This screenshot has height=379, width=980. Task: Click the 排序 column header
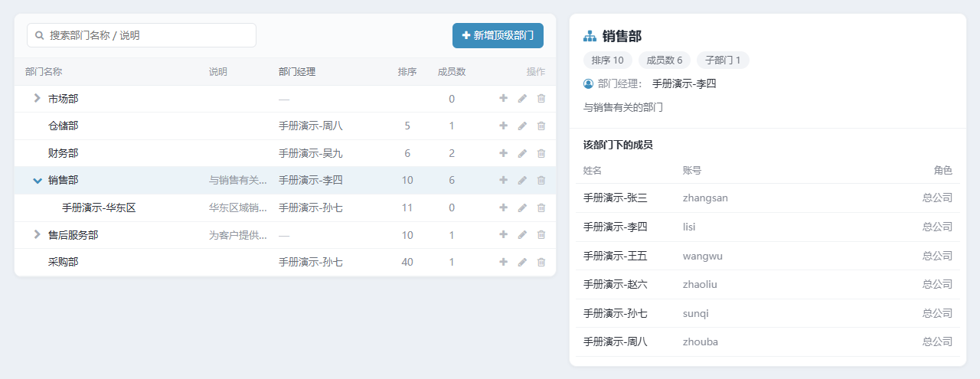407,72
